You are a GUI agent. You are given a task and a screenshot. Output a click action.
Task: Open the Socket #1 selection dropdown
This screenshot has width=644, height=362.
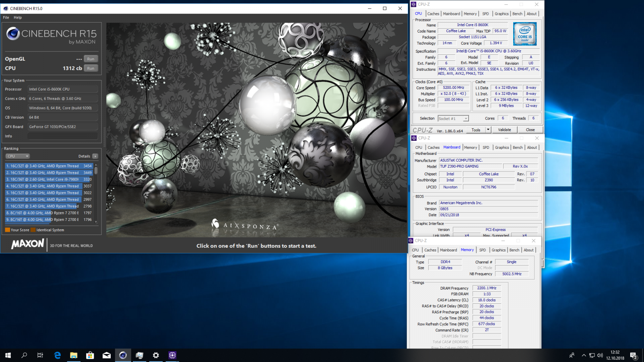pyautogui.click(x=453, y=119)
